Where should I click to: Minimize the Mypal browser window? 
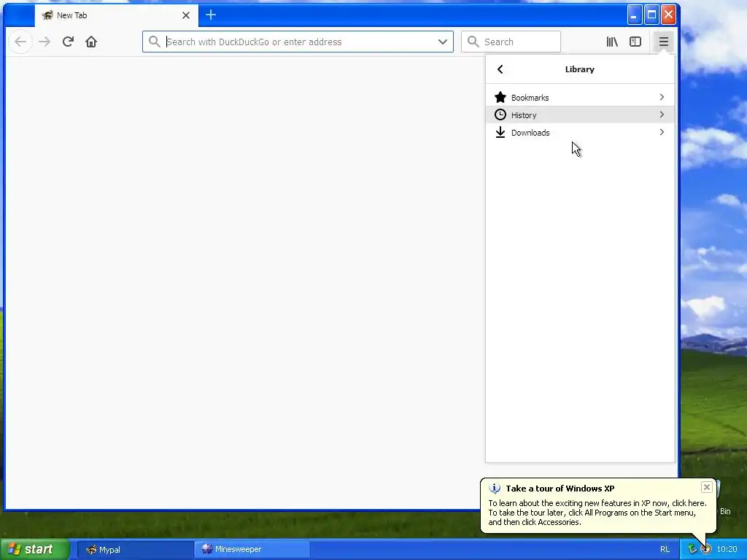point(635,15)
